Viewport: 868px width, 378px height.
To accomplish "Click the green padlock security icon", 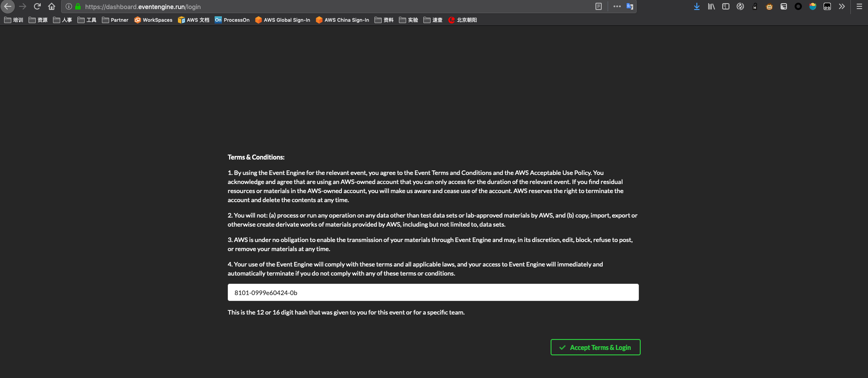I will click(78, 7).
